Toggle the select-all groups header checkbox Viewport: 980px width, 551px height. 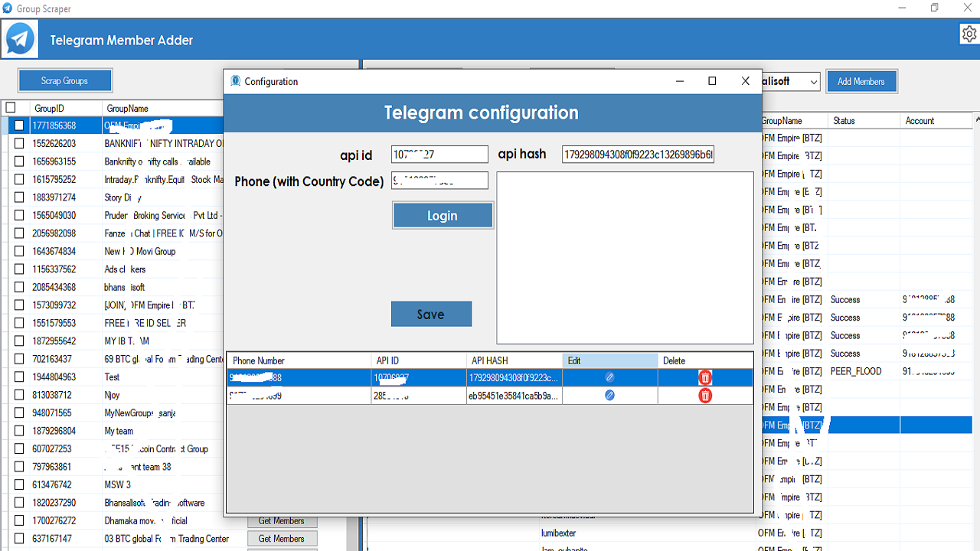11,107
